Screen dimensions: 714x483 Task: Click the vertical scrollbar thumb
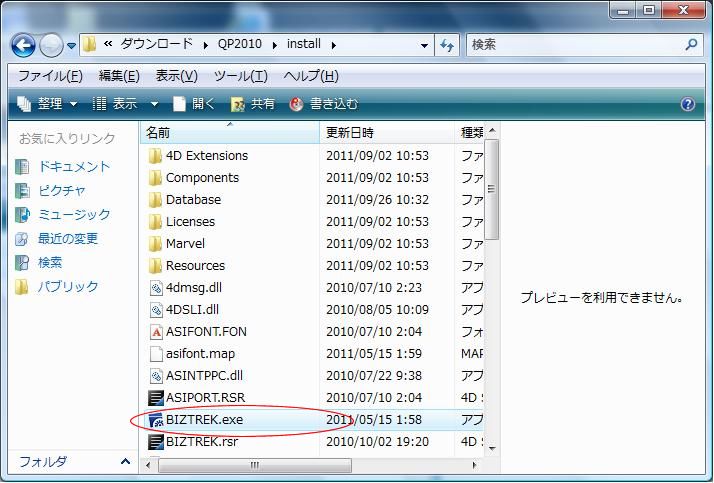(492, 189)
